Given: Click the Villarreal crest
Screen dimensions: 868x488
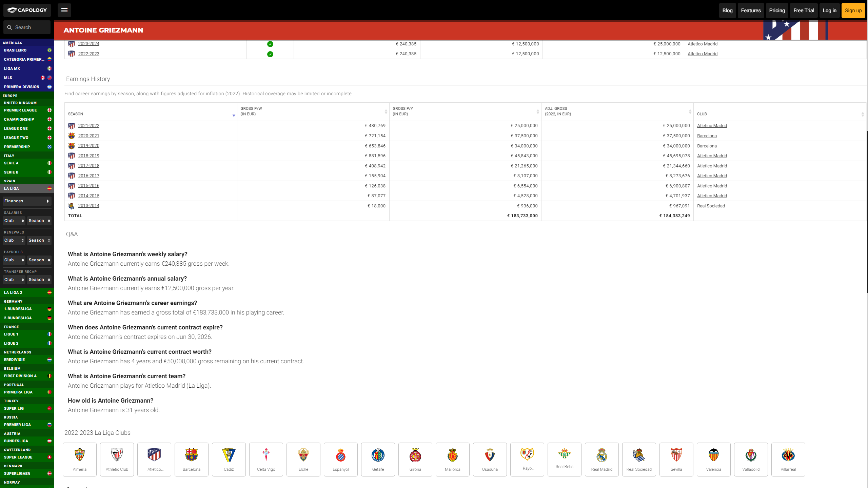Looking at the screenshot, I should [788, 455].
